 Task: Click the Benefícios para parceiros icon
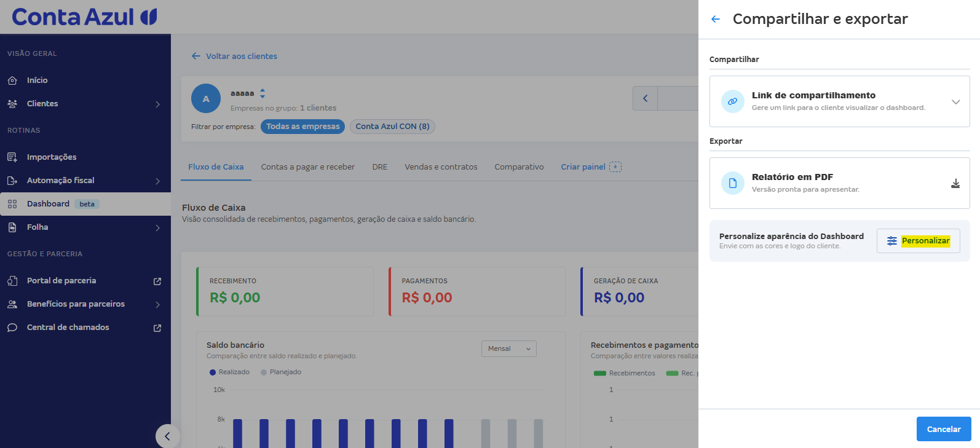point(12,304)
